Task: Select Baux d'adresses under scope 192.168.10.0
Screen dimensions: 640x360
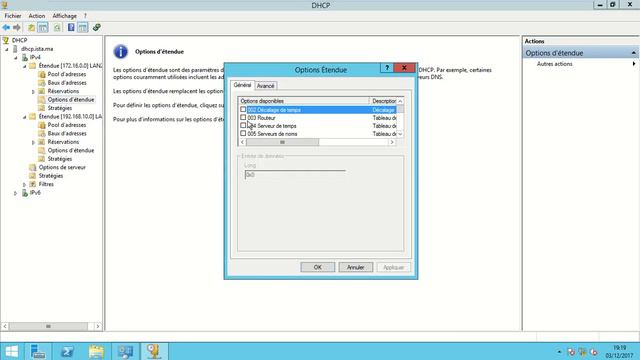Action: click(x=67, y=133)
